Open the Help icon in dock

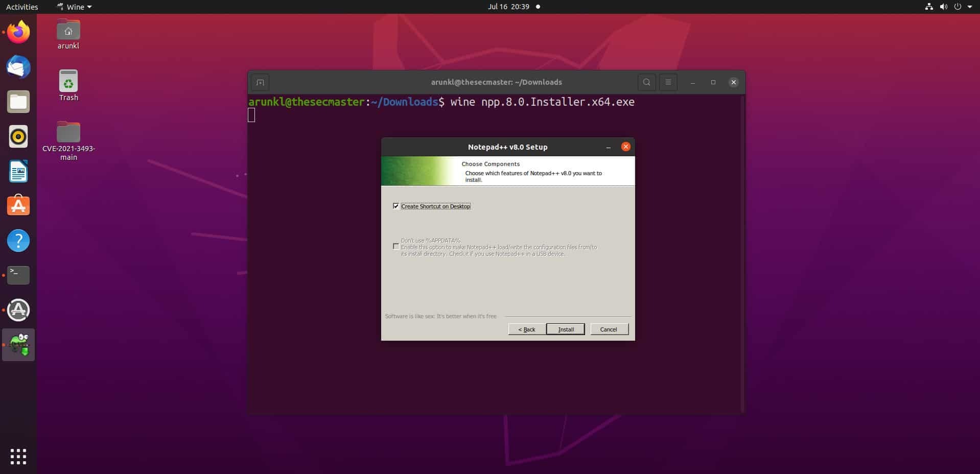[x=18, y=241]
